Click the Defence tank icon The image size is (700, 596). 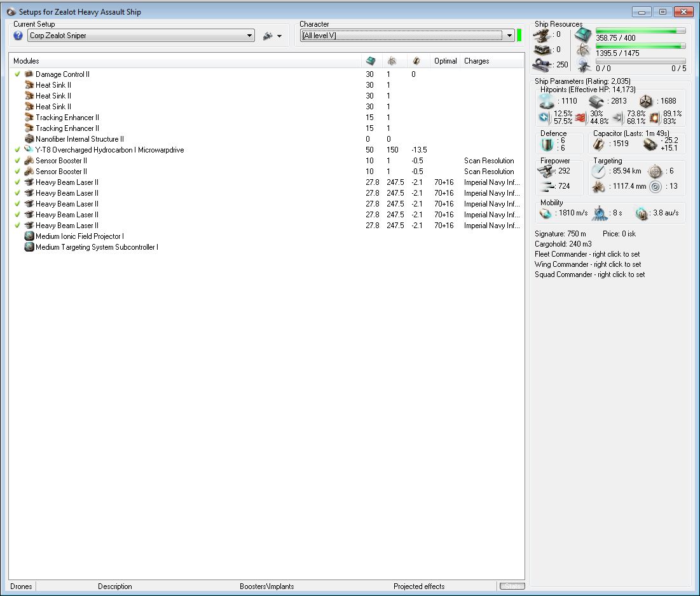pyautogui.click(x=547, y=144)
